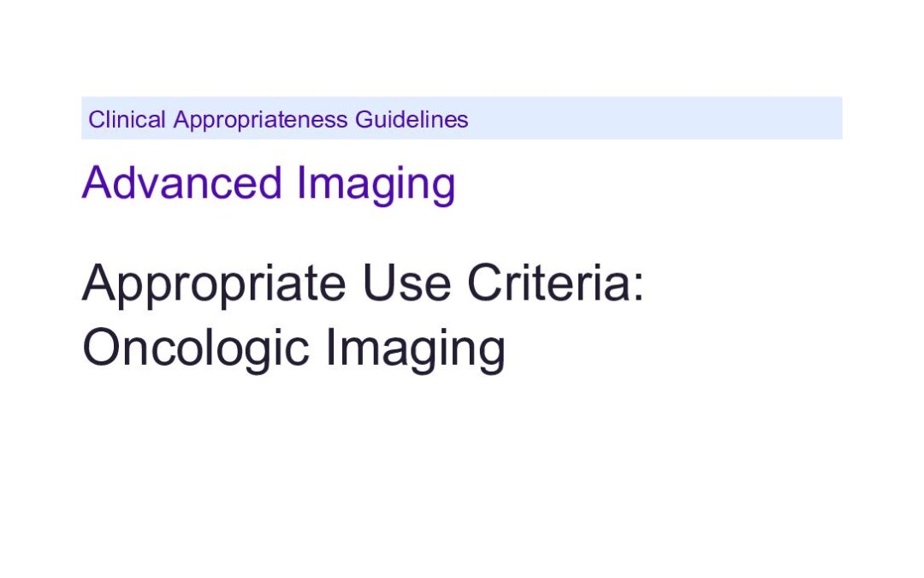Select the "Oncologic Imaging" title line

coord(294,350)
